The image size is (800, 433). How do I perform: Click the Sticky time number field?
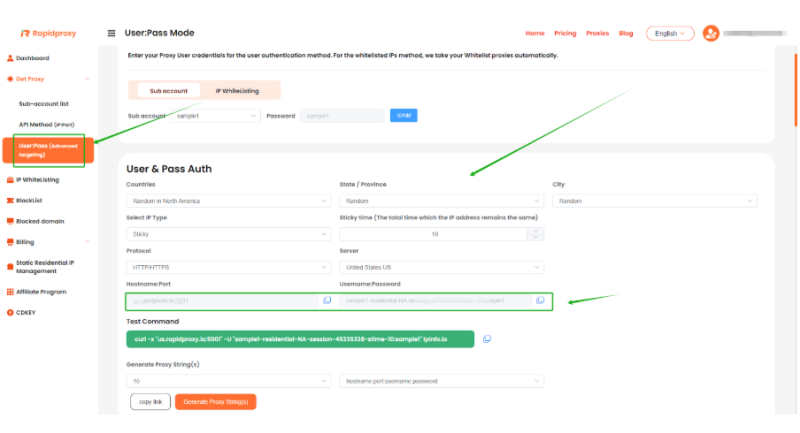[x=434, y=234]
